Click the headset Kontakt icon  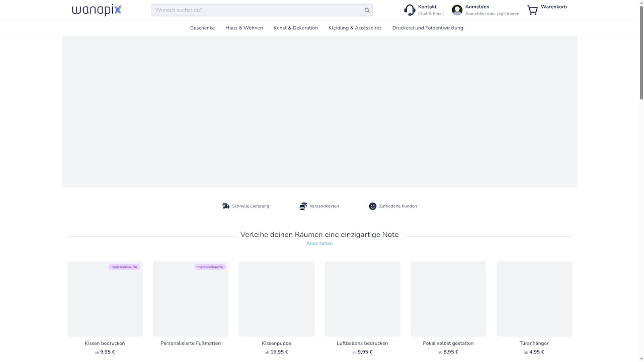[410, 10]
